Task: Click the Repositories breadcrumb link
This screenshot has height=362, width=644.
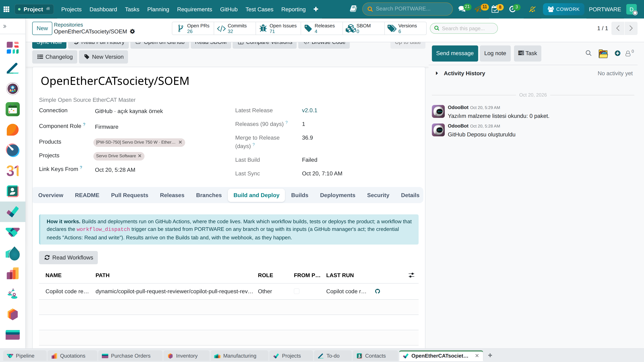Action: [68, 25]
